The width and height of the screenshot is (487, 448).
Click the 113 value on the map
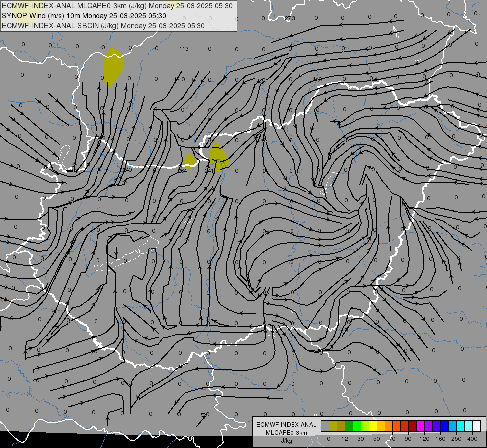pyautogui.click(x=184, y=49)
